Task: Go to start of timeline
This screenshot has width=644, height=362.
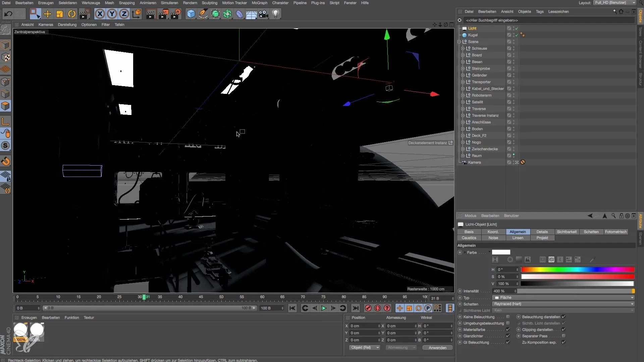Action: [x=292, y=308]
